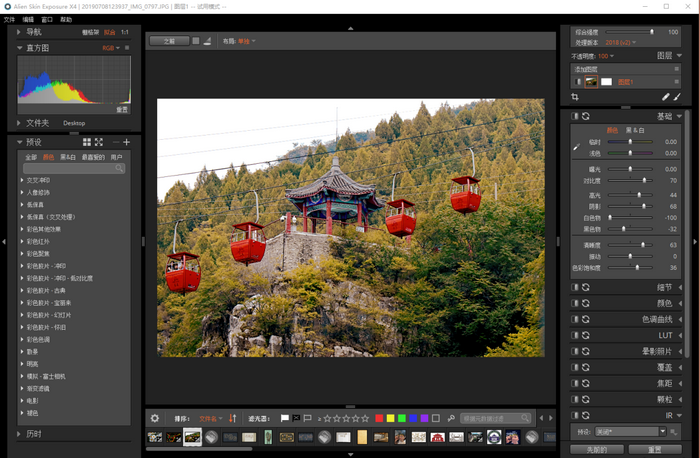Click the white balance eyedropper
The width and height of the screenshot is (700, 458).
click(576, 147)
